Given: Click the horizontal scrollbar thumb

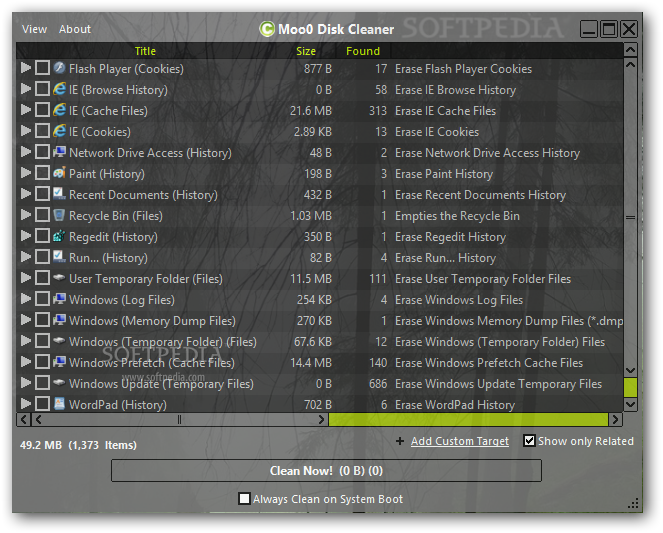Looking at the screenshot, I should coord(179,419).
